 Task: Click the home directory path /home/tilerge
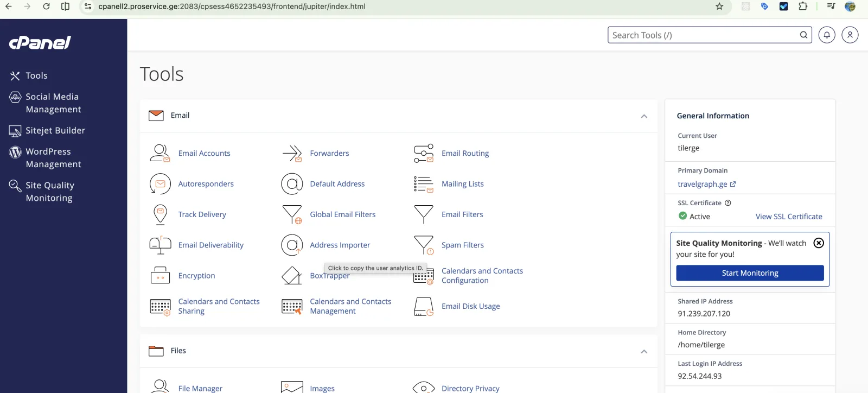(x=701, y=345)
